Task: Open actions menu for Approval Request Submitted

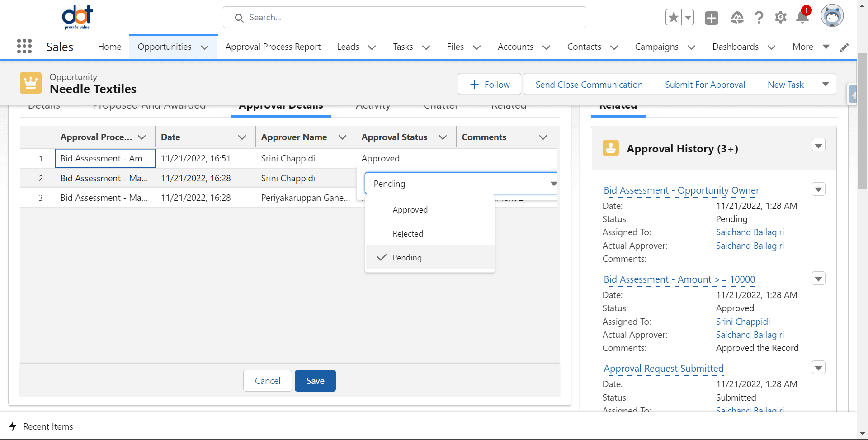Action: click(x=819, y=367)
